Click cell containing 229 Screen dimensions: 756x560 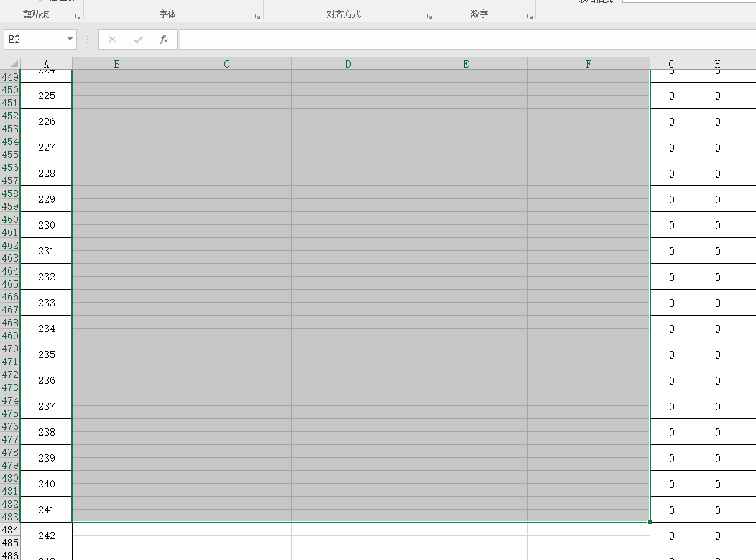46,199
